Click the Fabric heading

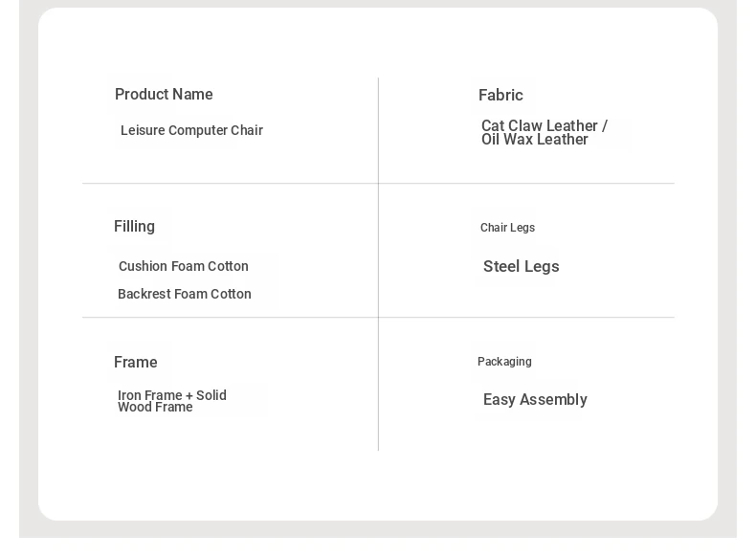tap(500, 95)
